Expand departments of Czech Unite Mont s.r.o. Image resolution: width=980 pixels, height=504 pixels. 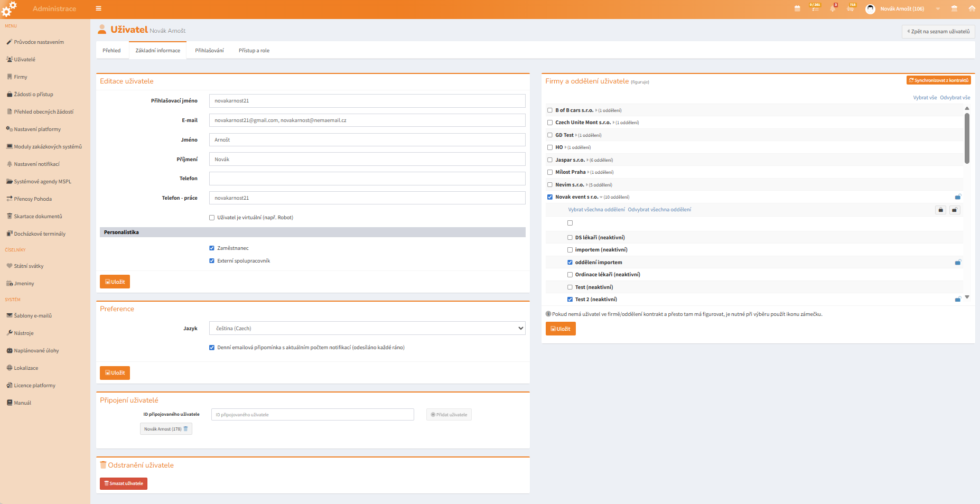tap(613, 123)
